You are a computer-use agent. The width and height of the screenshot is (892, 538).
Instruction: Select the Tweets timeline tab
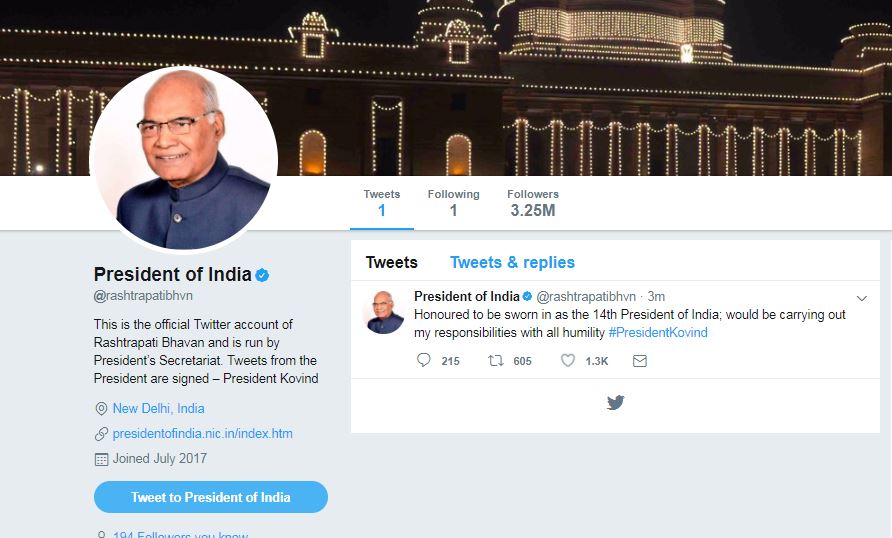tap(391, 262)
